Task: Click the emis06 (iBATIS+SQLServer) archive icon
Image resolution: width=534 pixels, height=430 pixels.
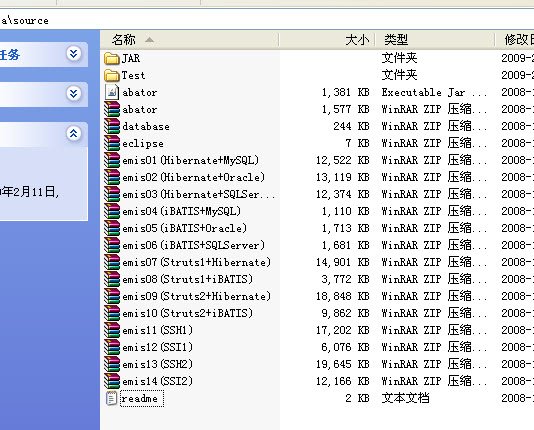Action: pos(112,245)
